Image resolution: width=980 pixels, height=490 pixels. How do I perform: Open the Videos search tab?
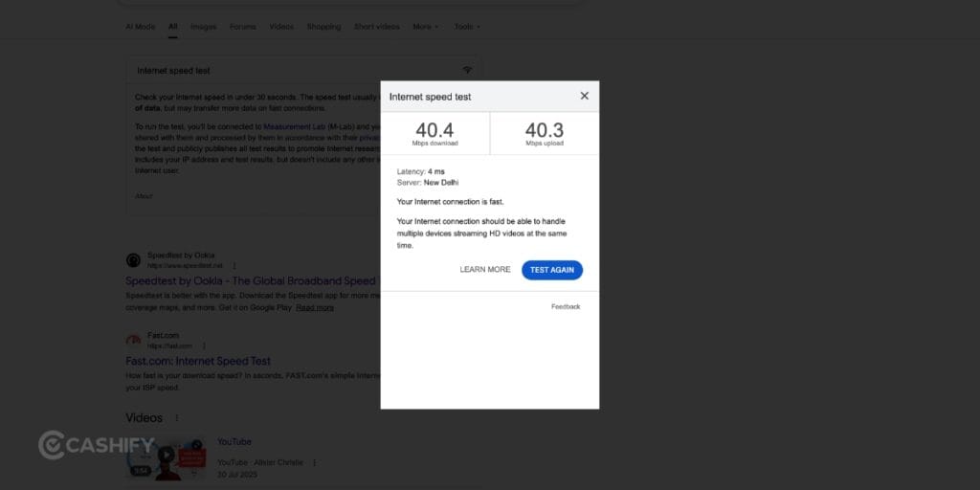coord(281,27)
